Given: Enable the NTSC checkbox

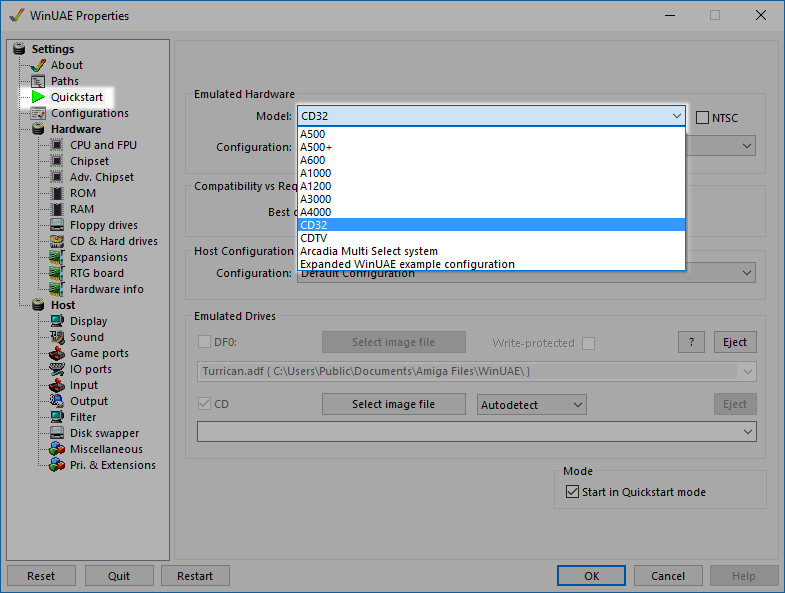Looking at the screenshot, I should (x=702, y=117).
